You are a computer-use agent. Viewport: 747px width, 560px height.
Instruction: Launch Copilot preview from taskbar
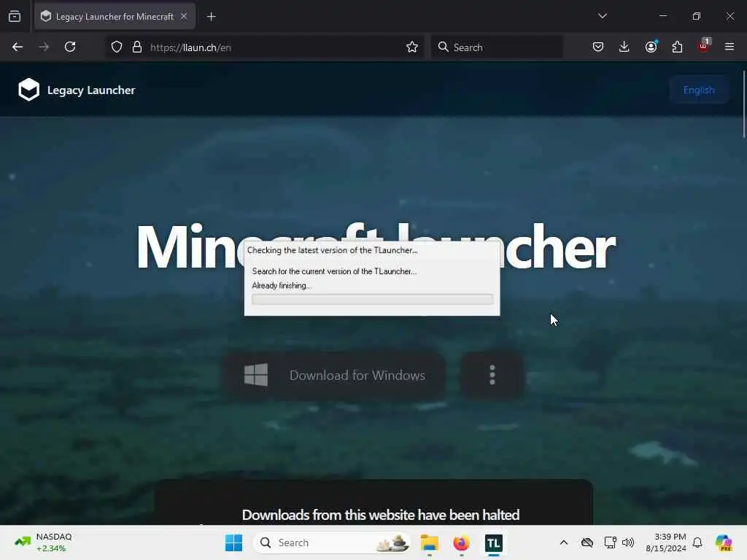click(724, 542)
